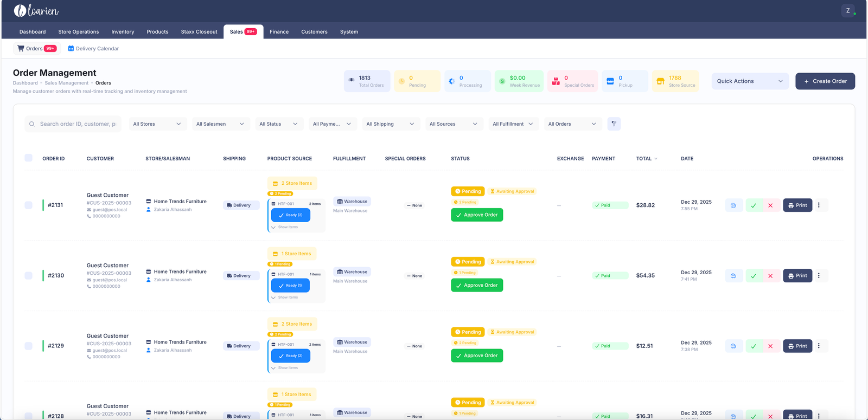Print order #2131
Viewport: 868px width, 420px height.
click(797, 205)
